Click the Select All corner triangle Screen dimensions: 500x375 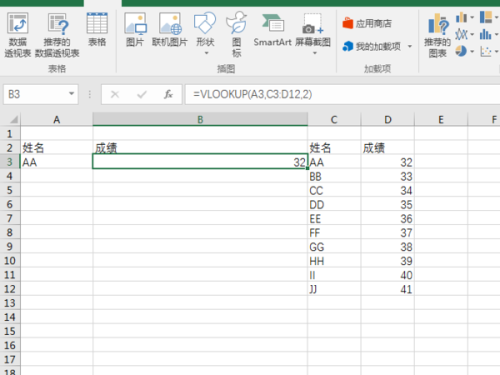point(13,119)
